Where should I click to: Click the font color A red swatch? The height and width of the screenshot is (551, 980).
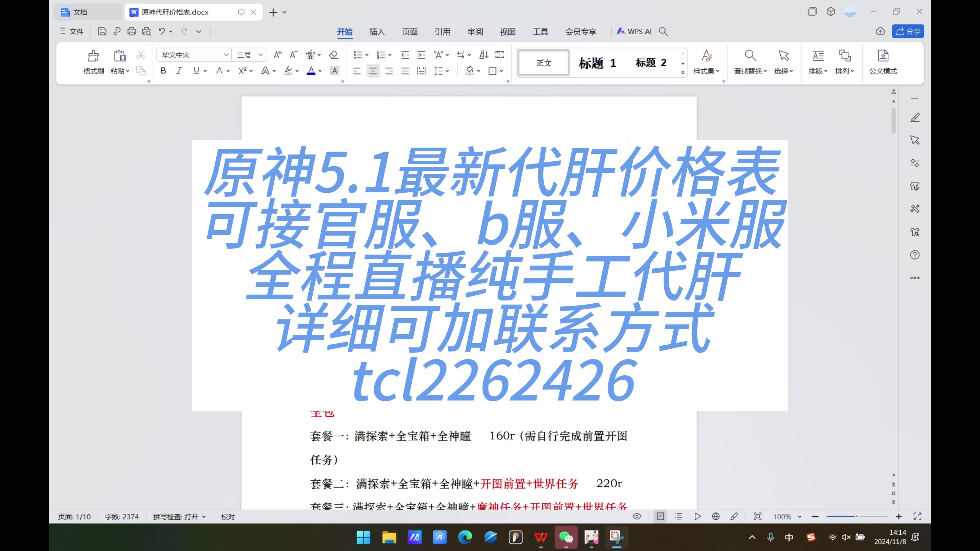311,71
